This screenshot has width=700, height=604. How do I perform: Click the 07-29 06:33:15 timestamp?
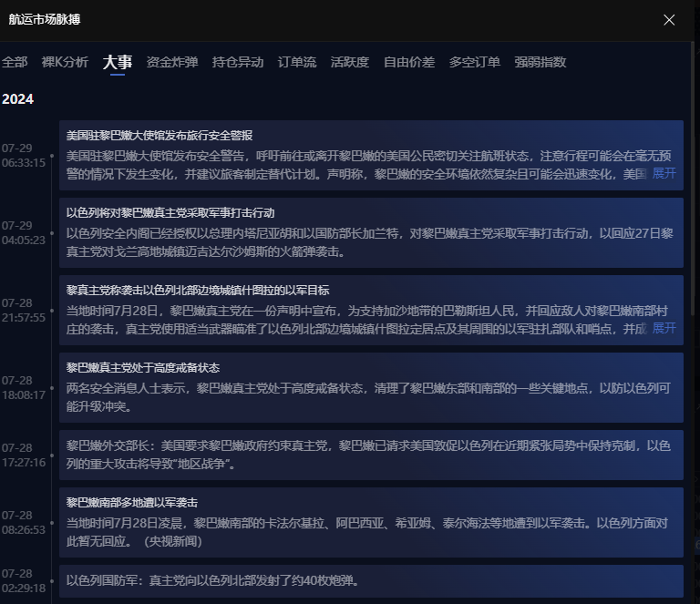(x=23, y=155)
